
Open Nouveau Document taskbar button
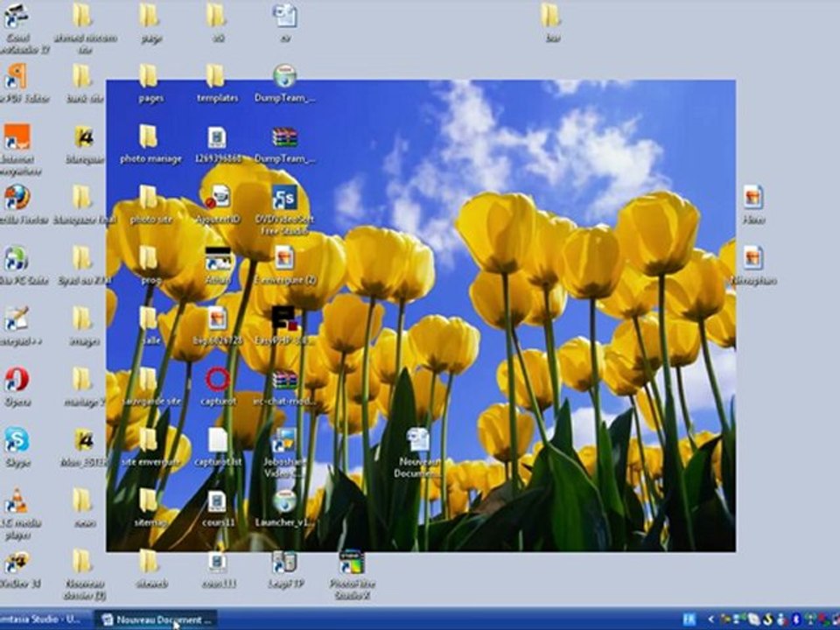157,619
